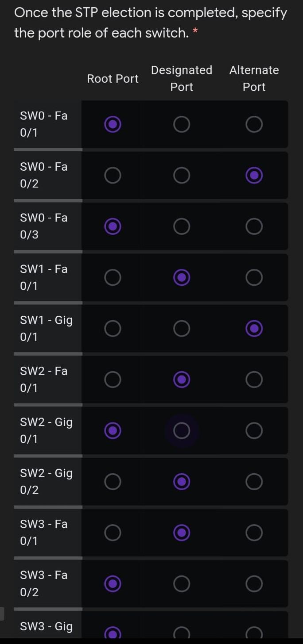Set SW1 - Fa 0/1 to Alternate Port

click(x=254, y=278)
